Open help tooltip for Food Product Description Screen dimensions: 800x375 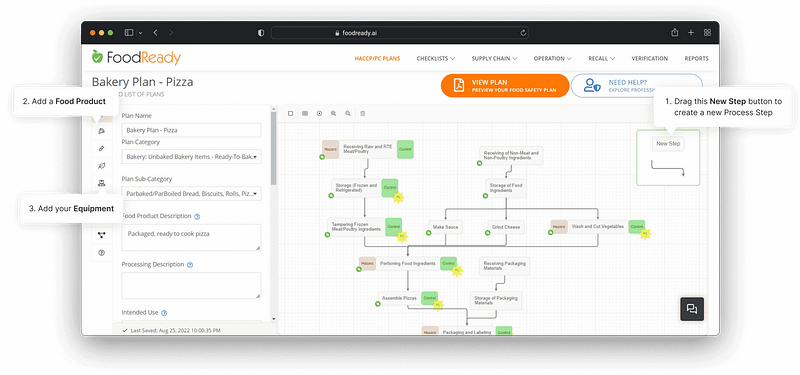pos(197,216)
